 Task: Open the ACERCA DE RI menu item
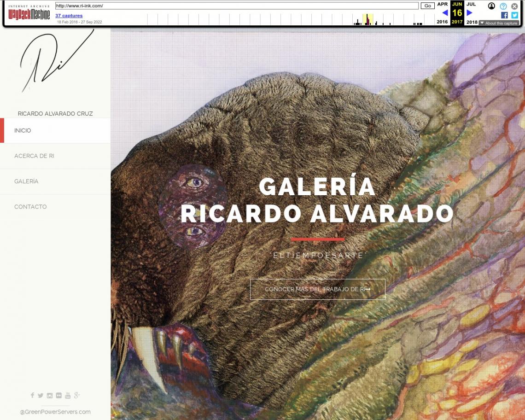pyautogui.click(x=55, y=156)
